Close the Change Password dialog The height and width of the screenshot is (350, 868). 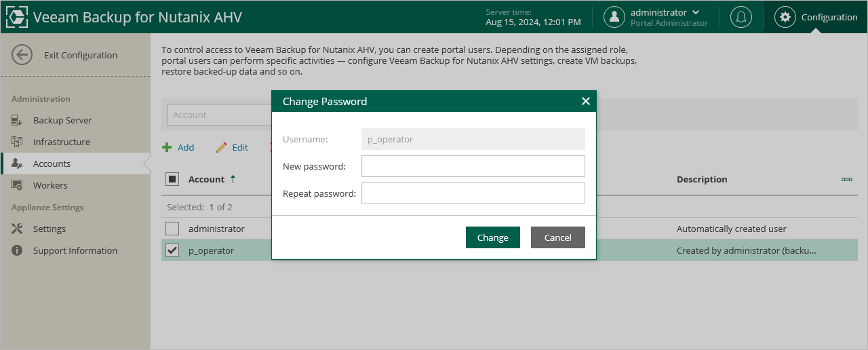point(586,101)
